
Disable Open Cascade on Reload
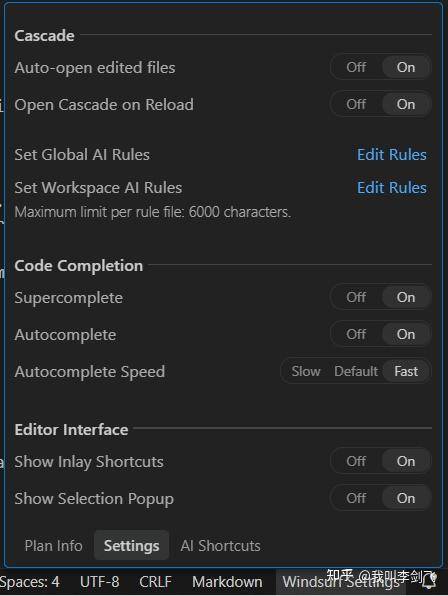click(356, 104)
